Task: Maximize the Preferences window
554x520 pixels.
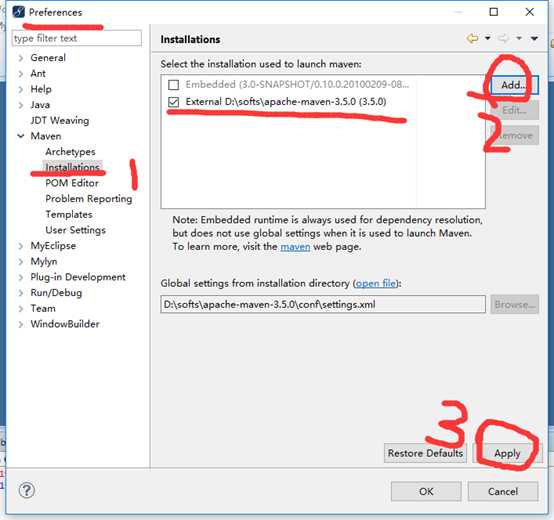Action: [494, 12]
